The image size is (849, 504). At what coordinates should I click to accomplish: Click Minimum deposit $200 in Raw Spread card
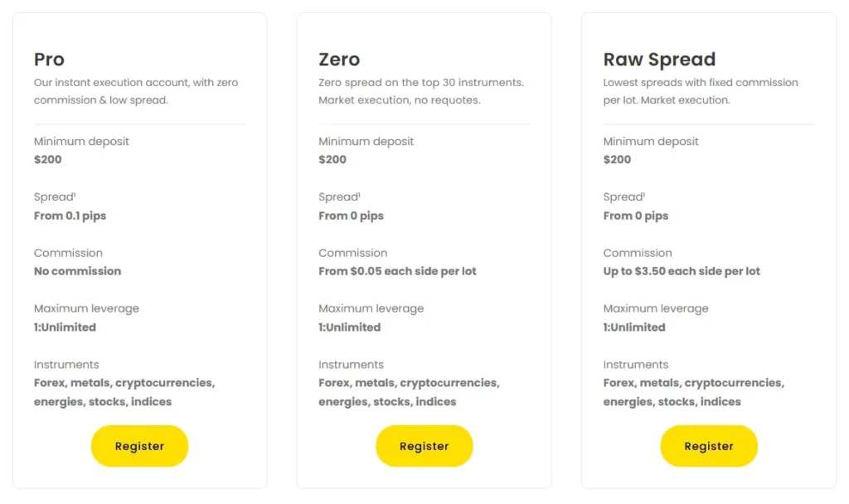pos(617,159)
